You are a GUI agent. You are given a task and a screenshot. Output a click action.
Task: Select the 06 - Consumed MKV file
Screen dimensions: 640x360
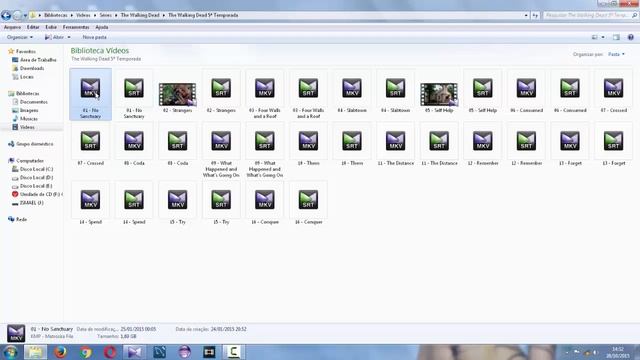point(526,92)
